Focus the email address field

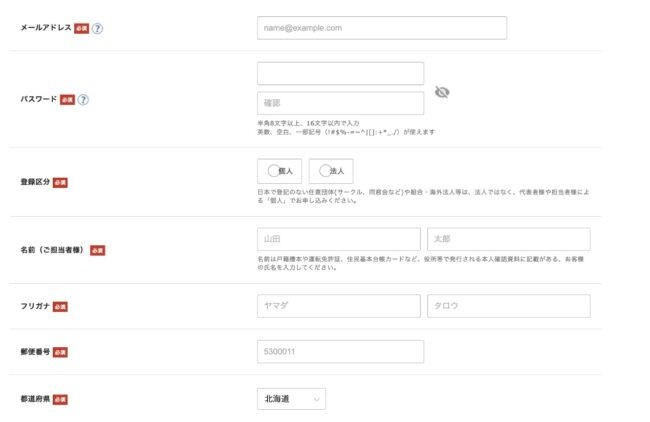(381, 28)
